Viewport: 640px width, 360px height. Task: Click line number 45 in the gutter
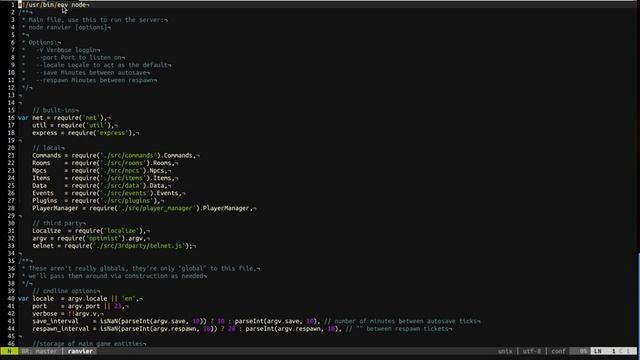tap(11, 336)
